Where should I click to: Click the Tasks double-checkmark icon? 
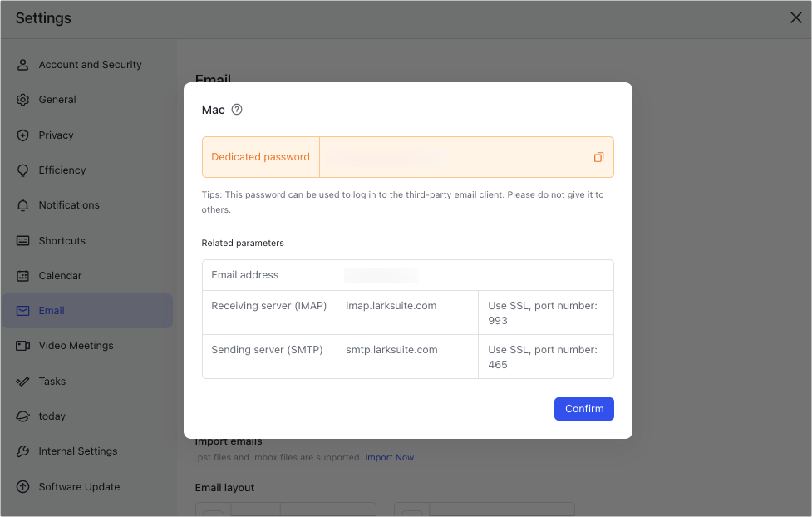[x=24, y=381]
